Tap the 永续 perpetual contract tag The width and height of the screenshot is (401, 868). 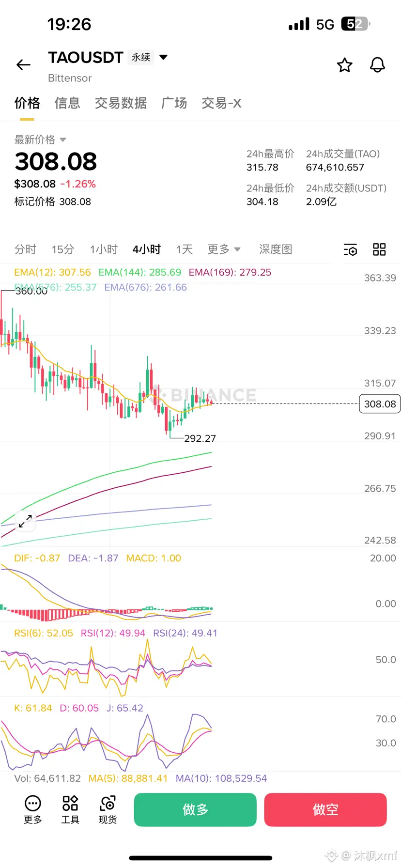141,57
